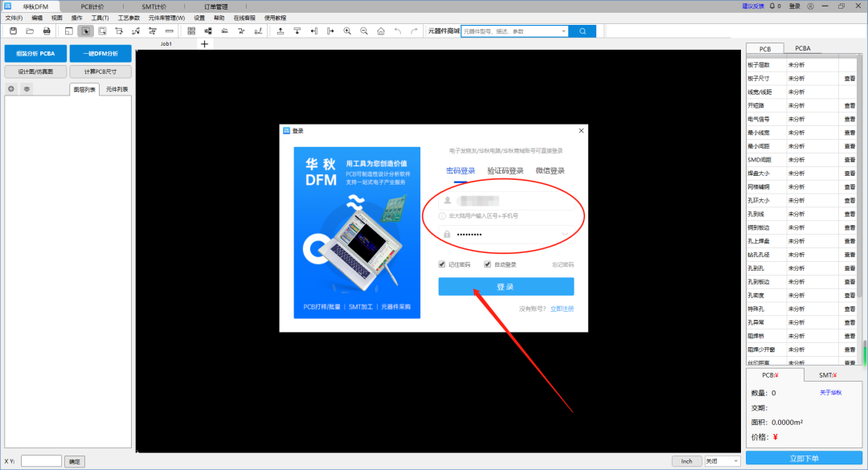This screenshot has height=470, width=868.
Task: Click the 设计图/仿真图 button
Action: coord(35,72)
